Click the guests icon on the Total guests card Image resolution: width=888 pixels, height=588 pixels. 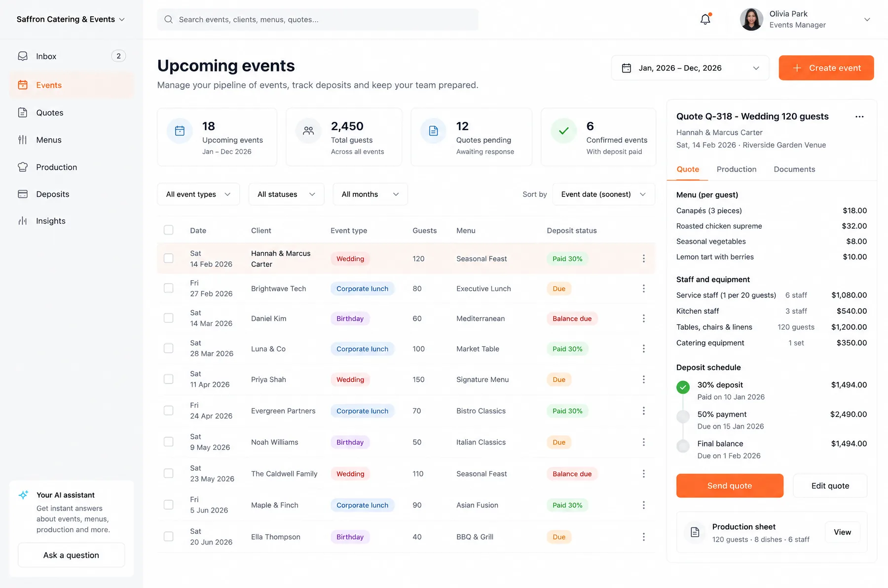(x=308, y=131)
